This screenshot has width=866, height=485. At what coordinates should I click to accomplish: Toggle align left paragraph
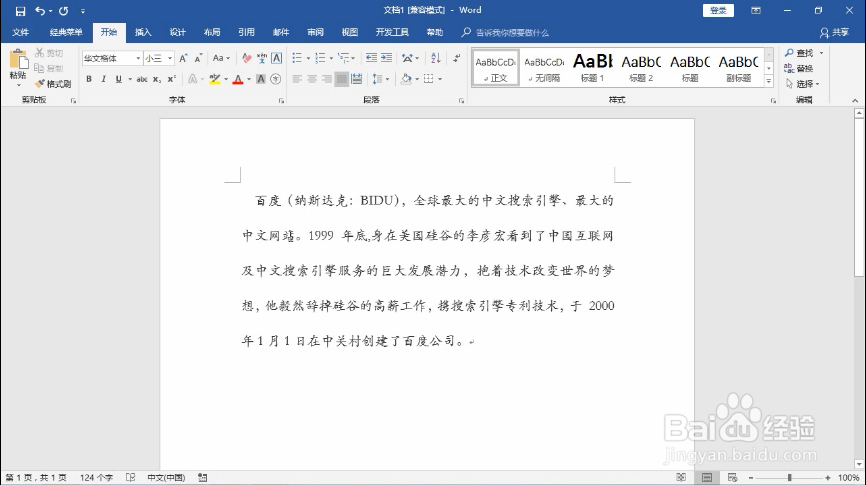(297, 79)
